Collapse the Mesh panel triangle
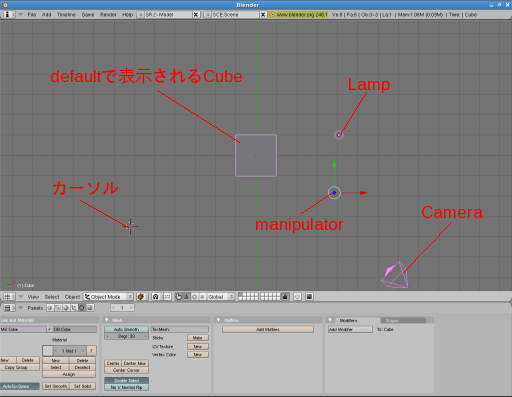Image resolution: width=512 pixels, height=397 pixels. click(107, 320)
